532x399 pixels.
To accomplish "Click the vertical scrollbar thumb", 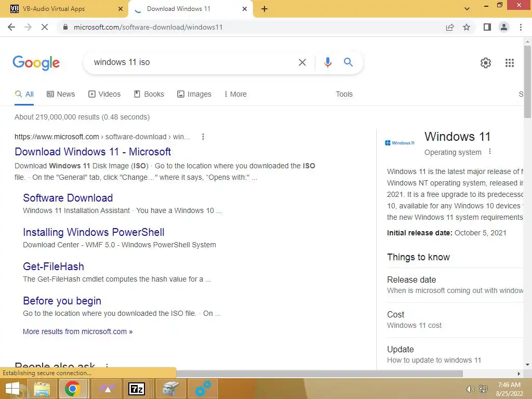I will click(527, 82).
